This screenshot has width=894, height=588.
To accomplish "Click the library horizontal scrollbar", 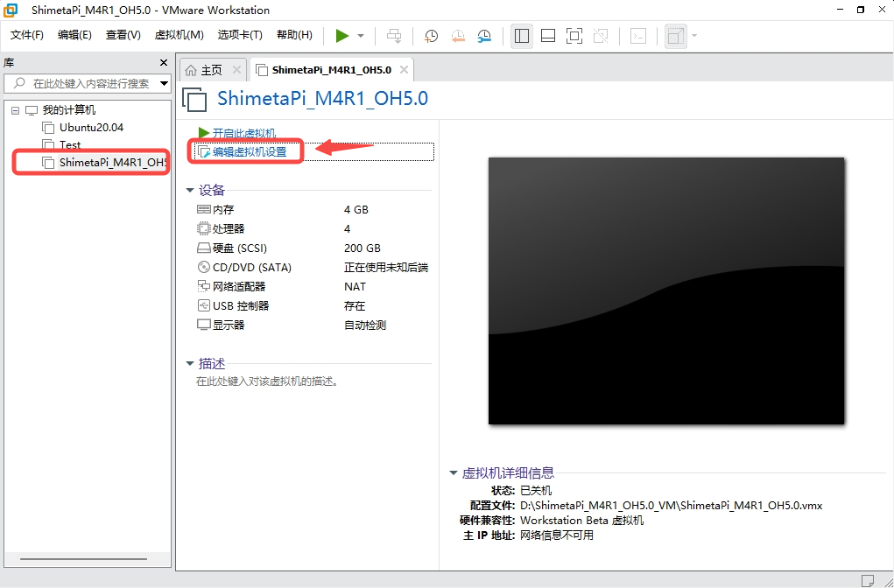I will [83, 559].
